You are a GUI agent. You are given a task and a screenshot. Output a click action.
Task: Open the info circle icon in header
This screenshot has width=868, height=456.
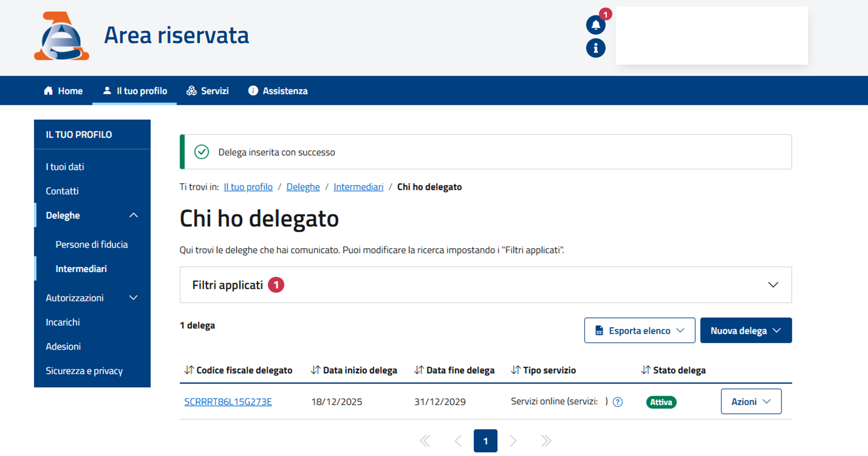[x=595, y=48]
